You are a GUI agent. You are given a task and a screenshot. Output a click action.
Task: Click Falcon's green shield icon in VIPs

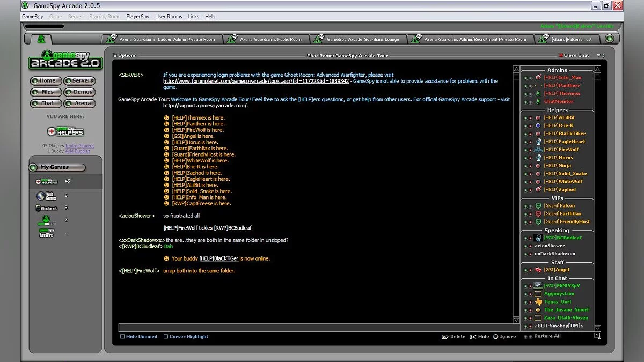click(538, 206)
